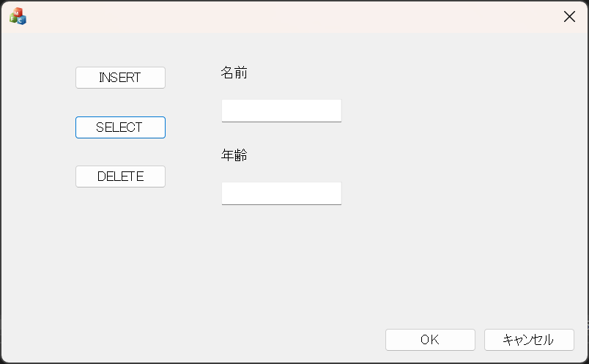Cancel using the キャンセル button
This screenshot has width=589, height=364.
click(x=528, y=340)
